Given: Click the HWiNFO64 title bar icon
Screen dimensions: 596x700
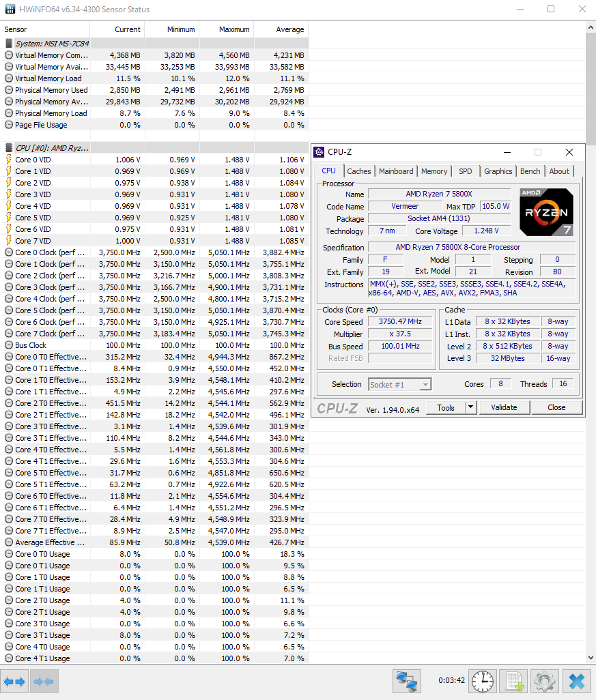Looking at the screenshot, I should tap(10, 9).
